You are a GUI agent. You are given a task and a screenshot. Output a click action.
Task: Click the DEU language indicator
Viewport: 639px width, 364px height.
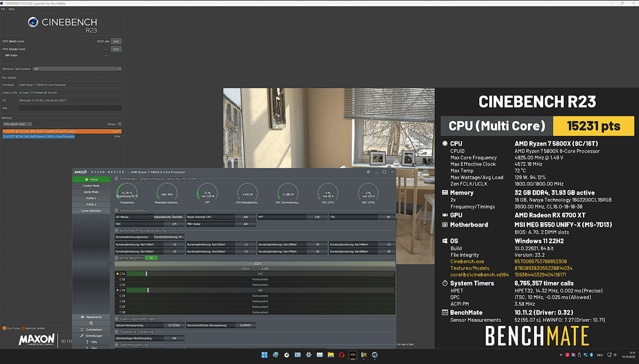point(600,355)
